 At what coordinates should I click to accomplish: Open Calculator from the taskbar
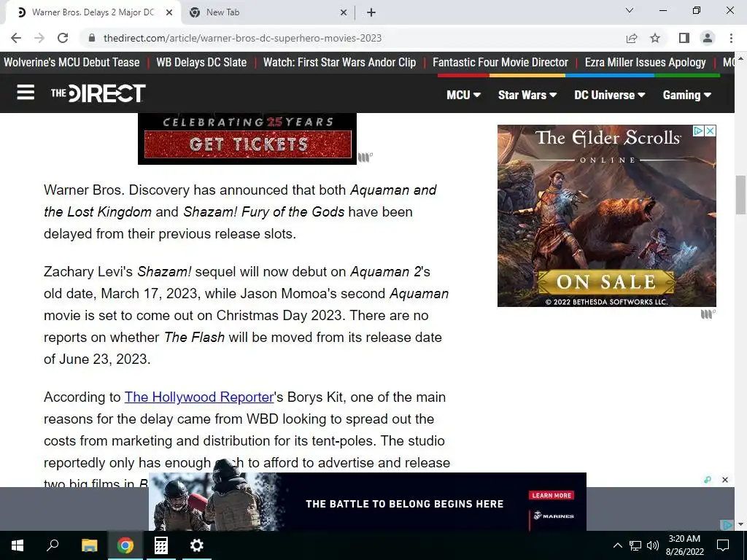161,545
